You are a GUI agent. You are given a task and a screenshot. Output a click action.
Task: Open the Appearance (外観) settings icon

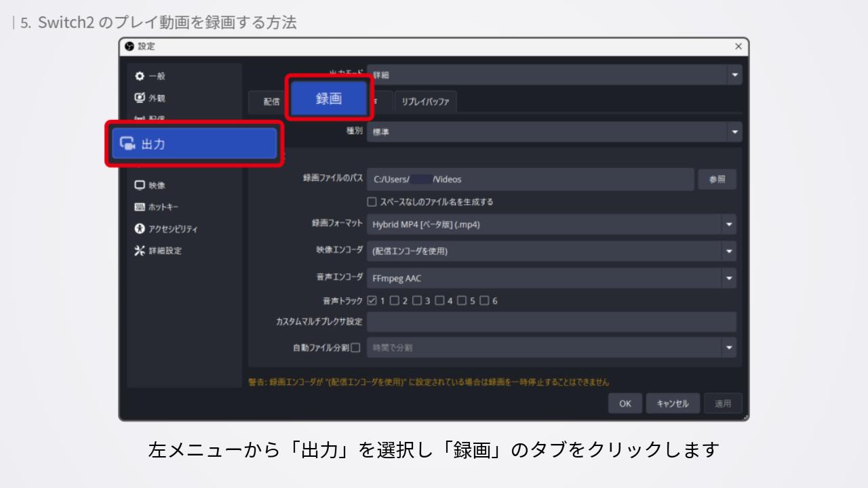pos(140,98)
